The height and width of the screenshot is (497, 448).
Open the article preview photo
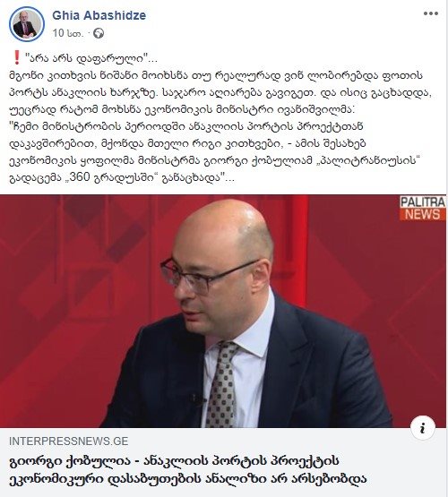(223, 312)
